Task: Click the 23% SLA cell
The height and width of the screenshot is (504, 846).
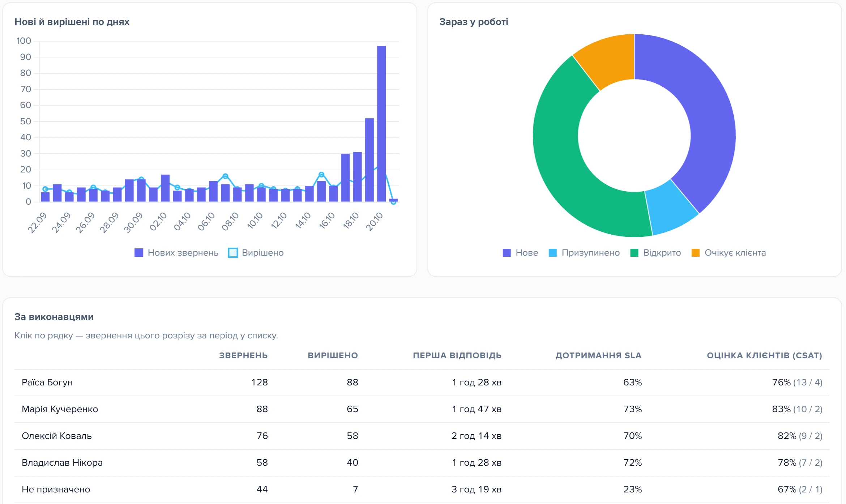Action: pos(632,490)
